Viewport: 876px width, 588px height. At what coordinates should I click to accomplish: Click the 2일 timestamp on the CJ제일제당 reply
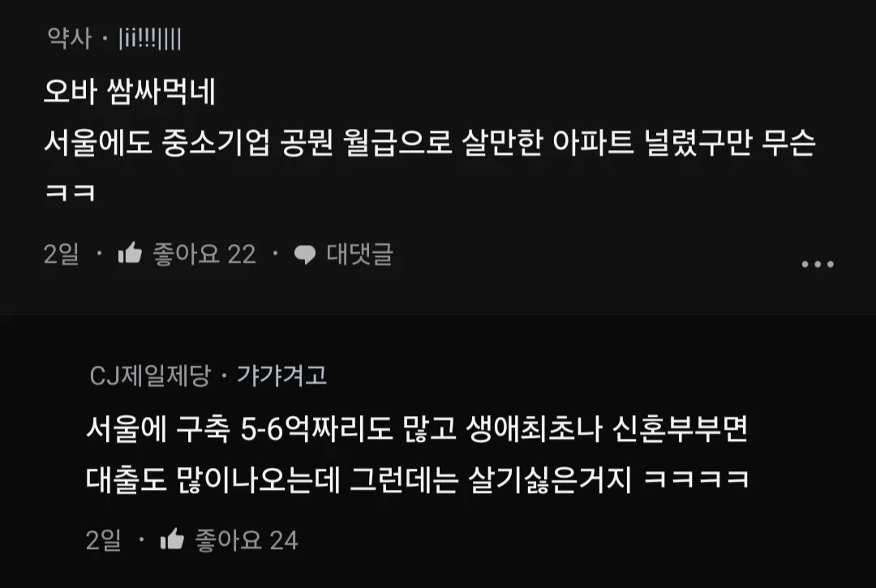(103, 540)
